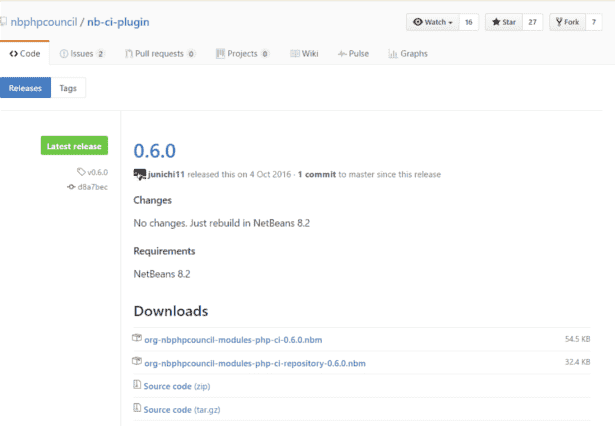View the 27 stargazers count
This screenshot has width=615, height=426.
pyautogui.click(x=532, y=22)
